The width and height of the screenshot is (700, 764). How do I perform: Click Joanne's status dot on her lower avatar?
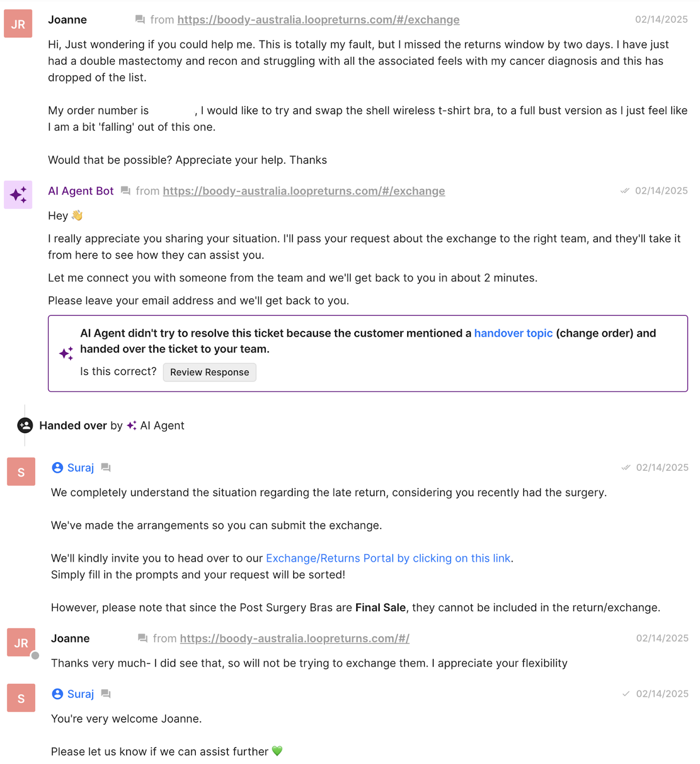coord(35,655)
